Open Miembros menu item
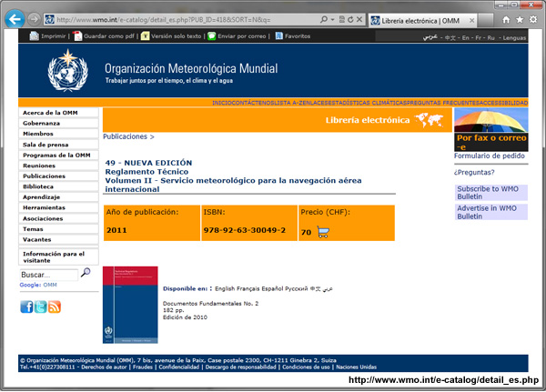The width and height of the screenshot is (546, 392). click(58, 134)
